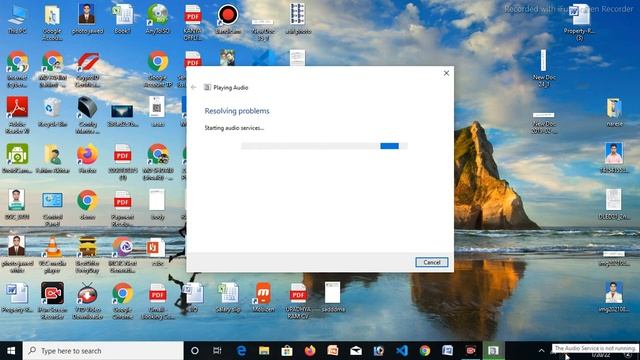The height and width of the screenshot is (360, 640).
Task: Go back using troubleshooter back arrow
Action: pos(194,87)
